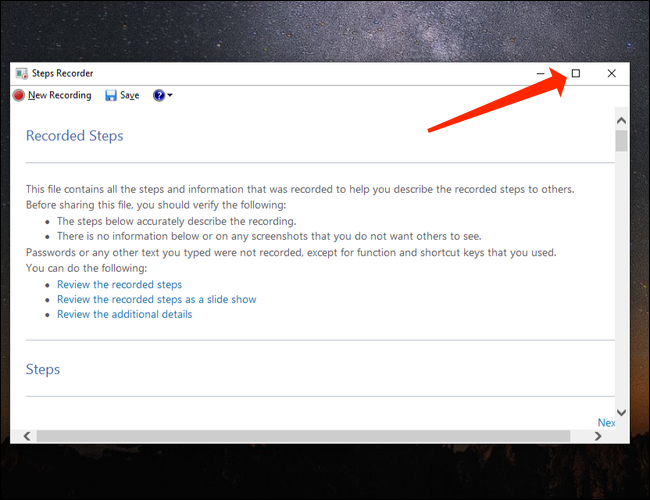Click empty vertical scrollbar track below thumb
The height and width of the screenshot is (500, 650).
622,280
